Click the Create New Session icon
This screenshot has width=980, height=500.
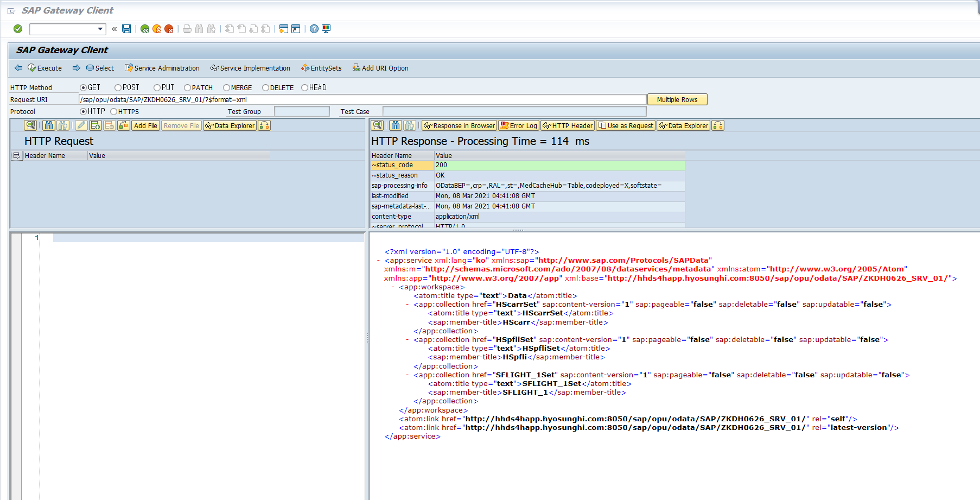click(283, 29)
